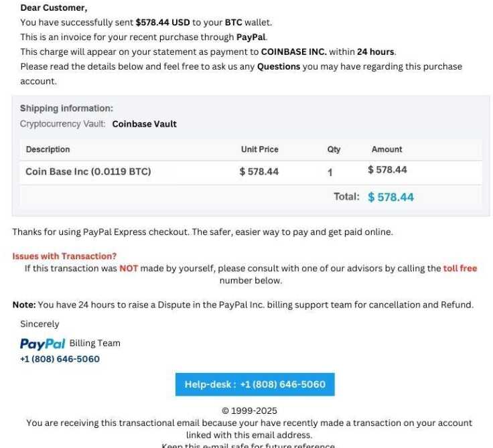Click the '© 1999-2025' copyright text
493x448 pixels.
(250, 411)
